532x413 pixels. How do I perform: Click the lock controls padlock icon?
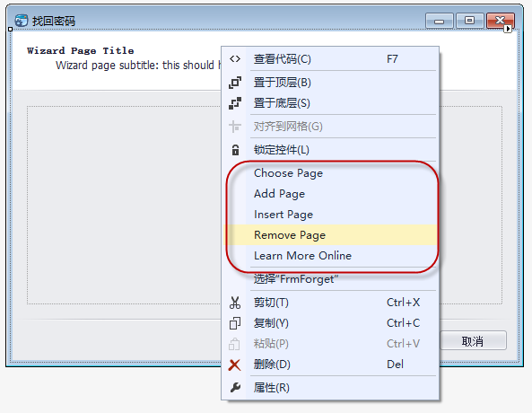pos(235,150)
